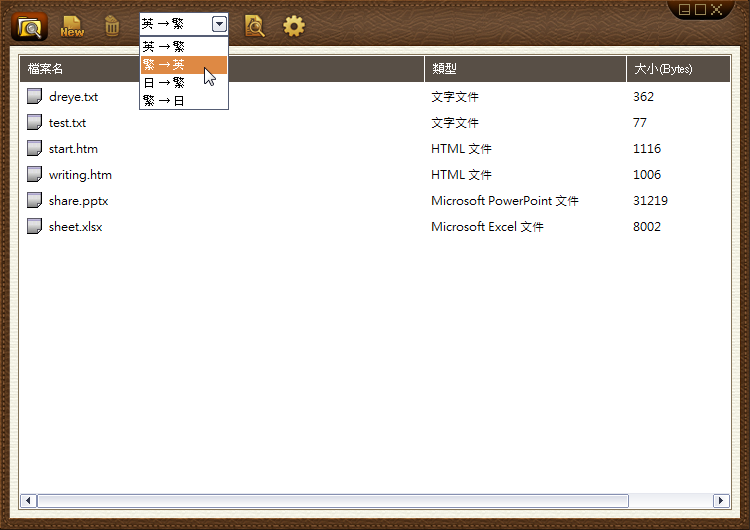Minimize the window

coord(684,10)
